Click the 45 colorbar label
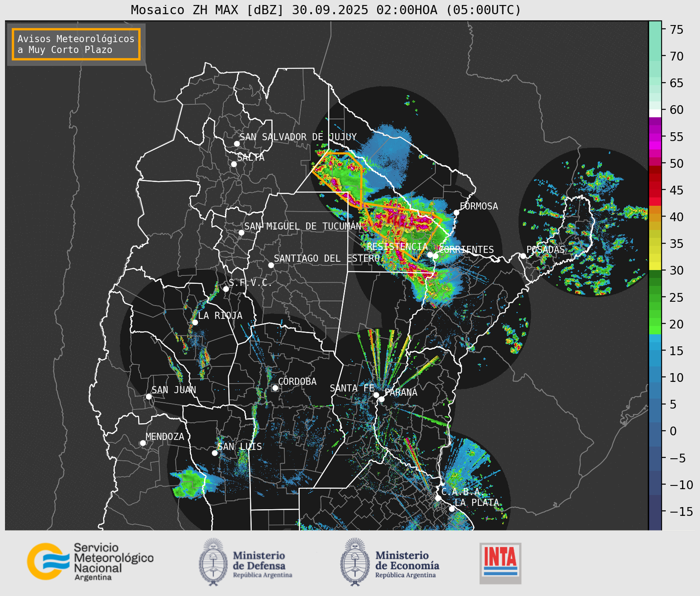Image resolution: width=700 pixels, height=596 pixels. (677, 190)
